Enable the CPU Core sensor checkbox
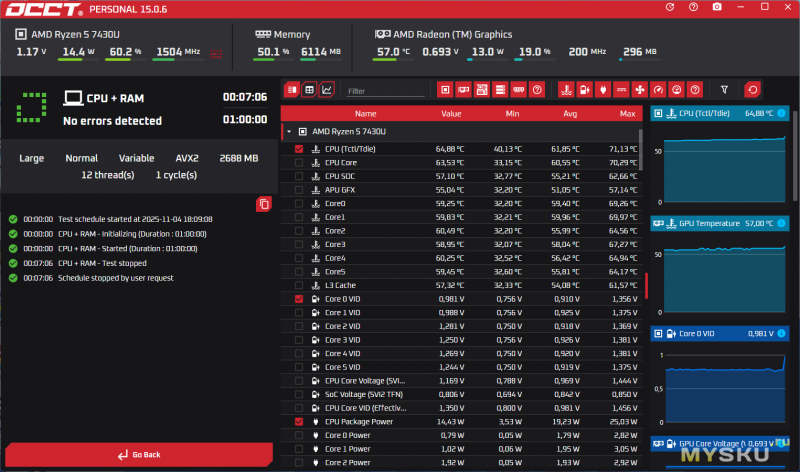 [x=299, y=162]
